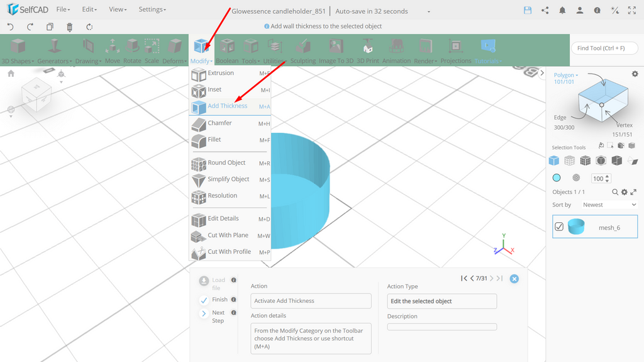644x362 pixels.
Task: Select Round Object in the Modify menu
Action: (x=230, y=163)
